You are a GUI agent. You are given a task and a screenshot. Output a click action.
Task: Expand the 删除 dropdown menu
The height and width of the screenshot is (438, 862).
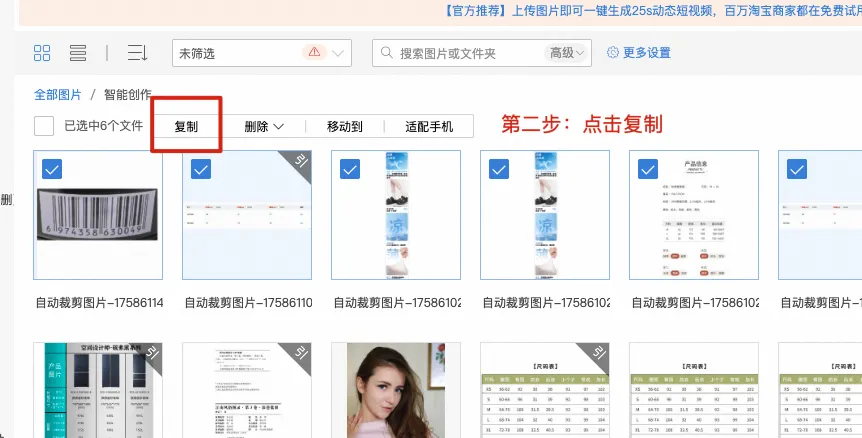[264, 126]
